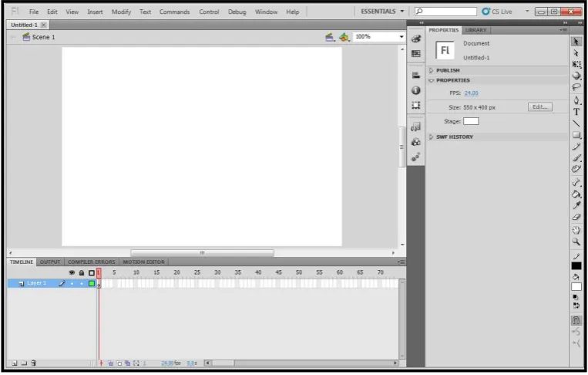Viewport: 588px width, 375px height.
Task: Select the Brush tool
Action: point(576,158)
